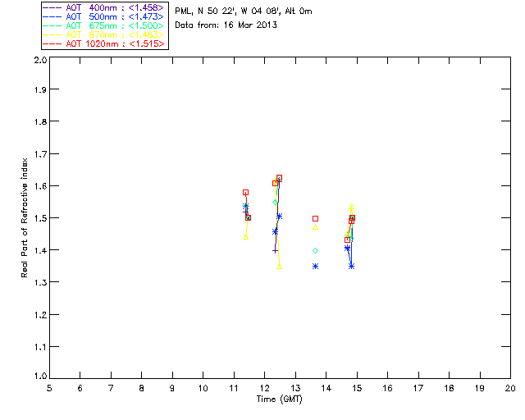
Task: Click the time axis tick label 20
Action: (510, 388)
